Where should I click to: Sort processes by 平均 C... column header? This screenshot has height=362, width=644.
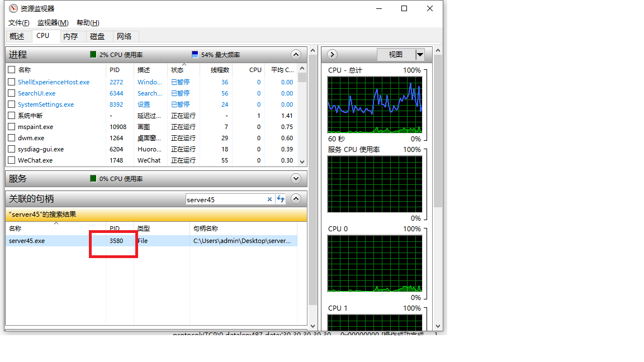282,70
